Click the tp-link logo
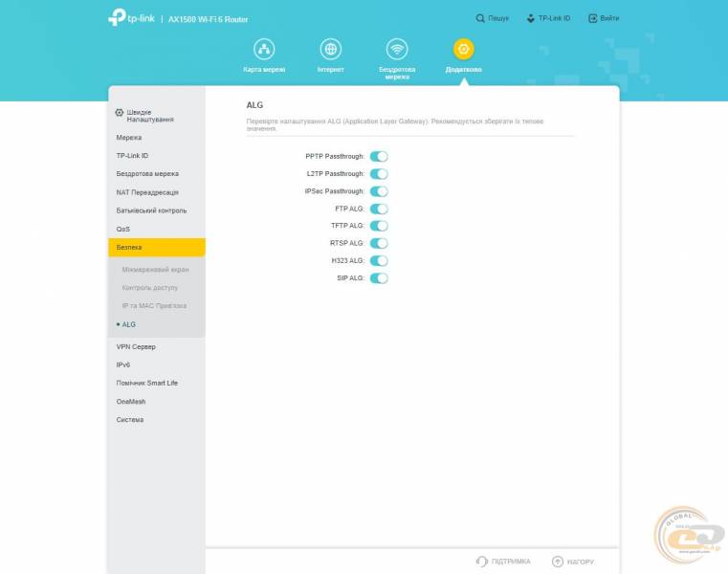This screenshot has width=728, height=574. (131, 17)
